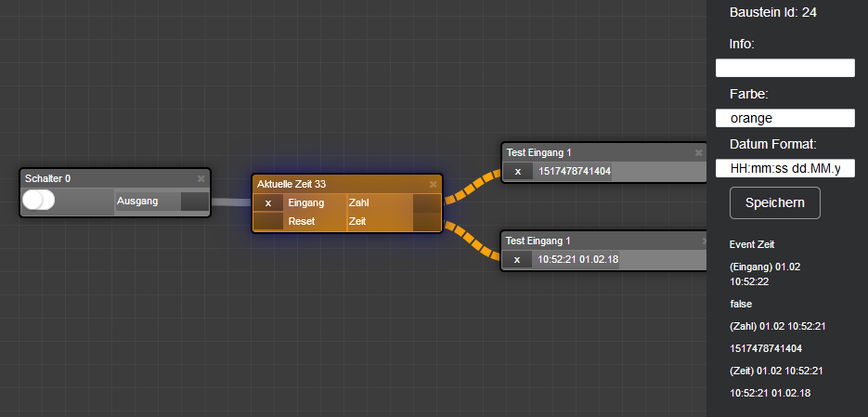Click the empty input port next to Reset
Image resolution: width=868 pixels, height=417 pixels.
point(268,222)
